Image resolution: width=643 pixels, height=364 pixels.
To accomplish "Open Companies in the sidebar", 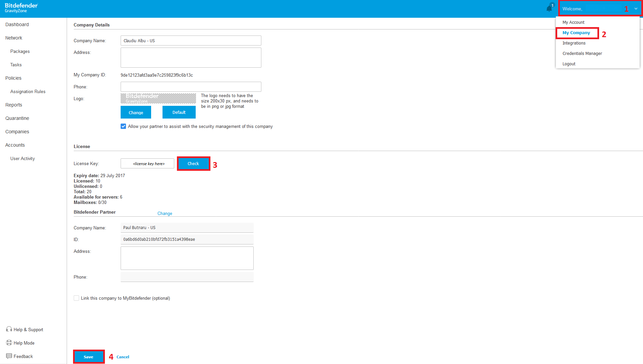I will (17, 132).
